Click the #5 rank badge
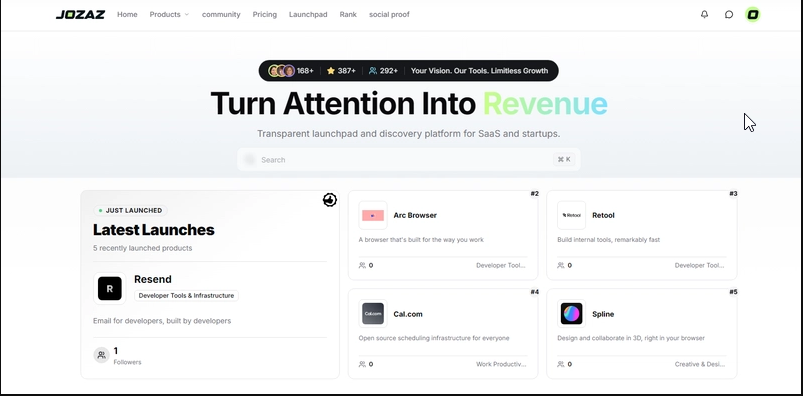 (733, 292)
